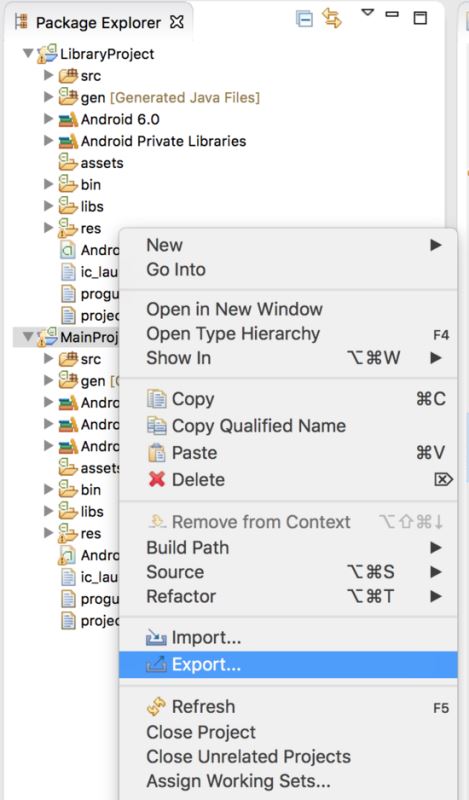Open the Package Explorer view menu triangle
This screenshot has width=469, height=800.
367,12
